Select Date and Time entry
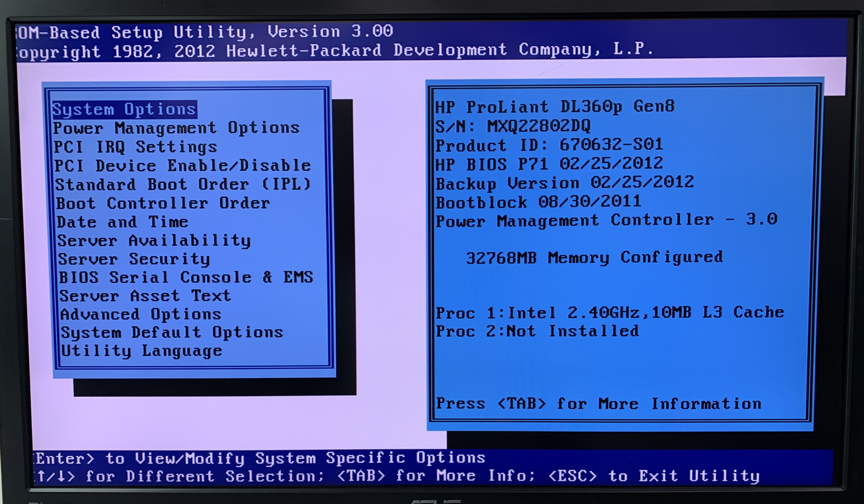This screenshot has height=504, width=864. pos(123,222)
